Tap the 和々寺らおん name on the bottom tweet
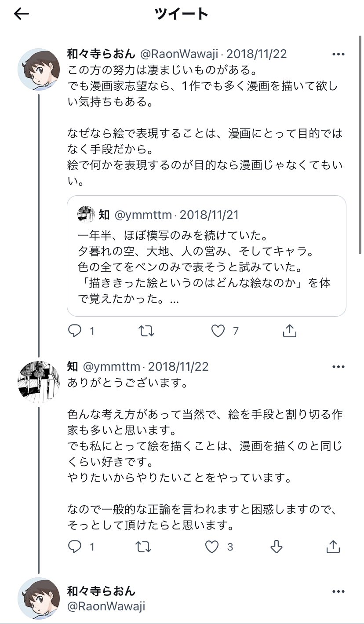The height and width of the screenshot is (624, 364). pos(101,591)
